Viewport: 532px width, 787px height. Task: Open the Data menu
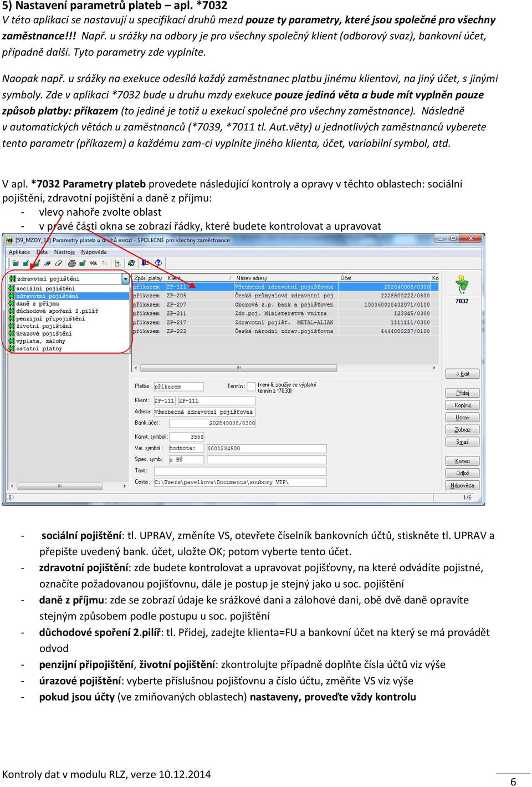coord(42,252)
